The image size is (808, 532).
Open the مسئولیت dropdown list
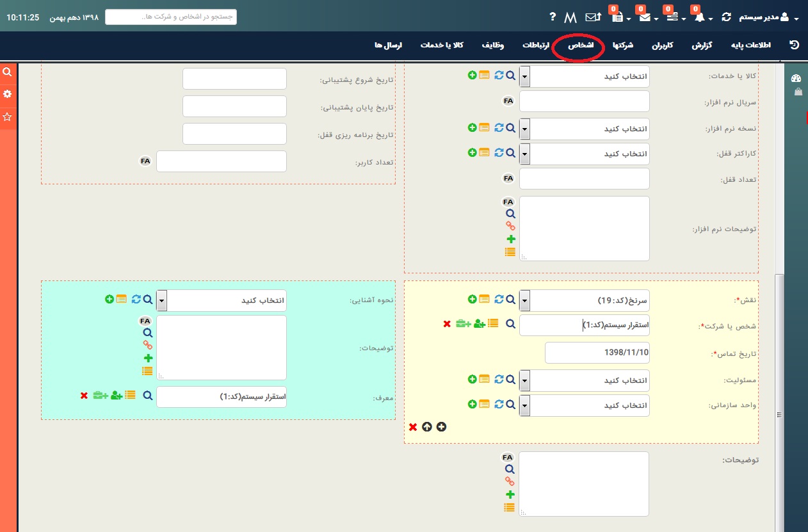coord(524,380)
